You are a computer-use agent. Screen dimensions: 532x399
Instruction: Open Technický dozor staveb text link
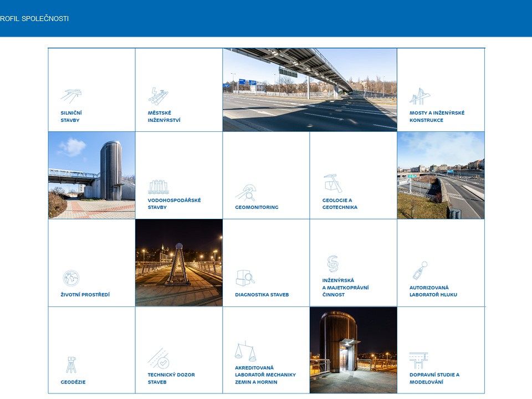pyautogui.click(x=171, y=378)
